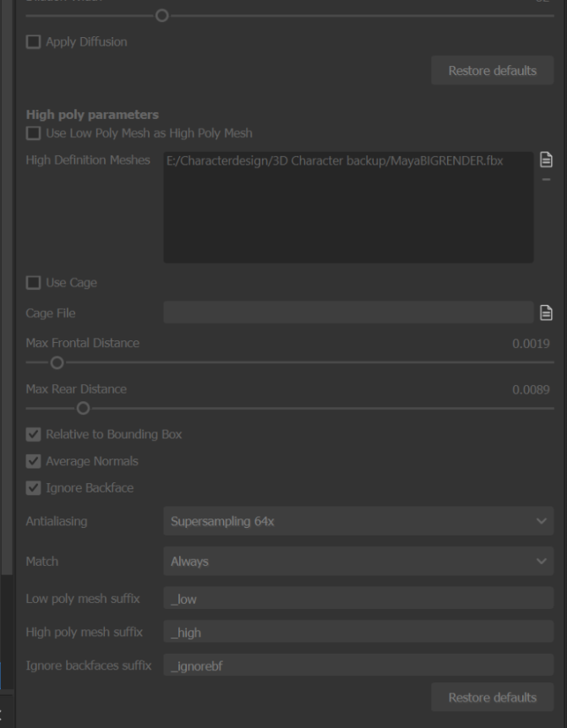567x728 pixels.
Task: Disable the Average Normals option
Action: click(x=34, y=462)
